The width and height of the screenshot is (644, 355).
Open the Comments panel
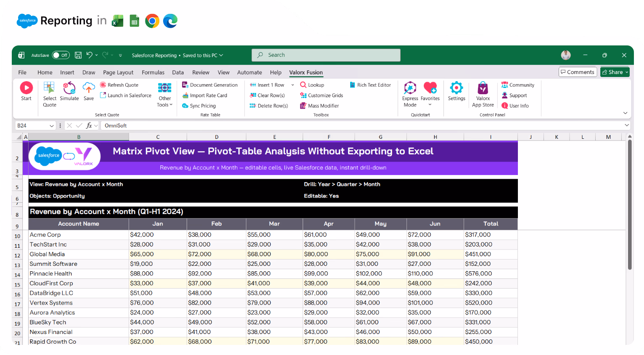[578, 72]
